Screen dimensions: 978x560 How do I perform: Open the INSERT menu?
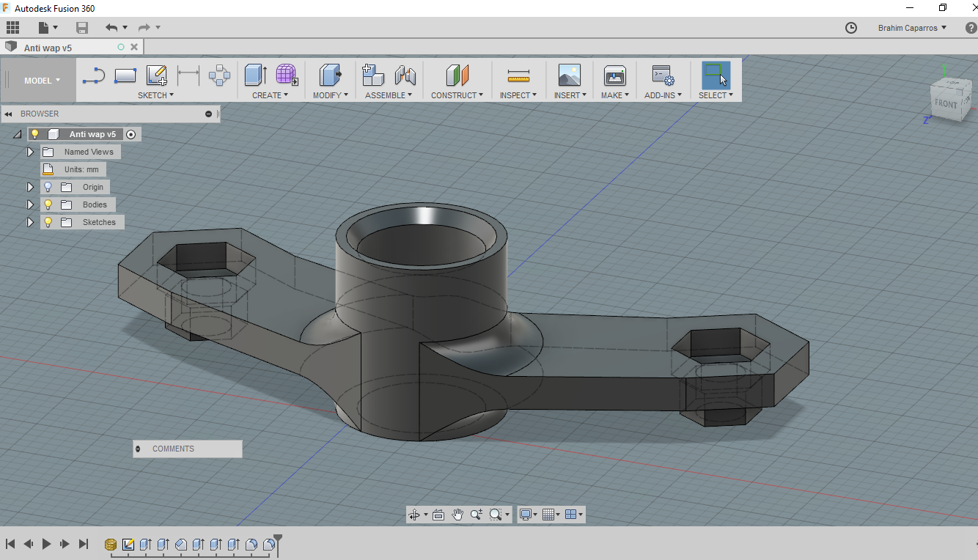click(x=570, y=95)
